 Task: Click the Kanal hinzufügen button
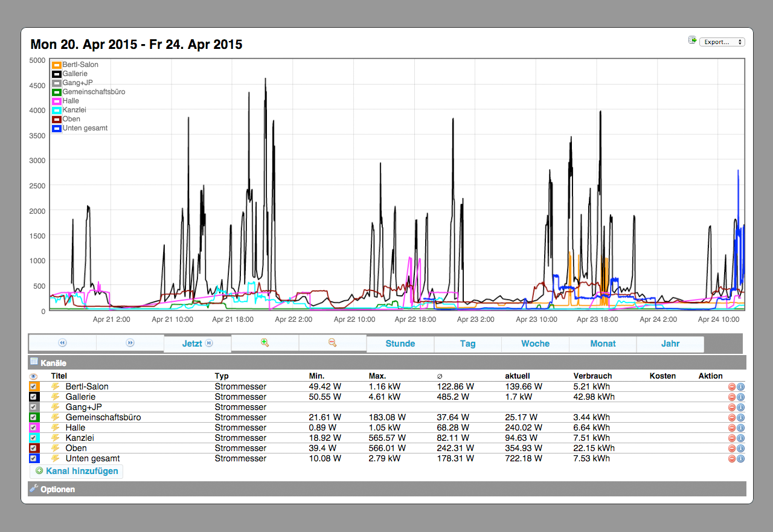[x=77, y=471]
